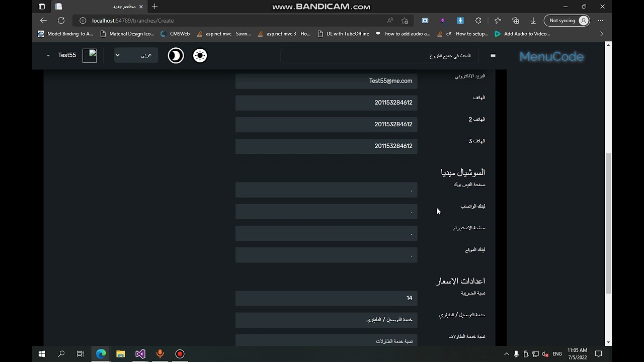The width and height of the screenshot is (644, 362).
Task: Close the مطعم جديد tab
Action: click(141, 7)
